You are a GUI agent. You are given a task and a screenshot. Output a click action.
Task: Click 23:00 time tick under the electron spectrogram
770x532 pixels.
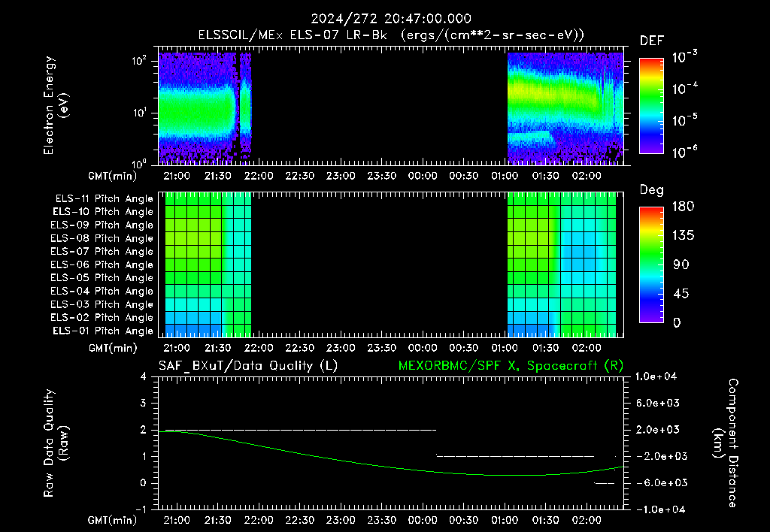341,176
